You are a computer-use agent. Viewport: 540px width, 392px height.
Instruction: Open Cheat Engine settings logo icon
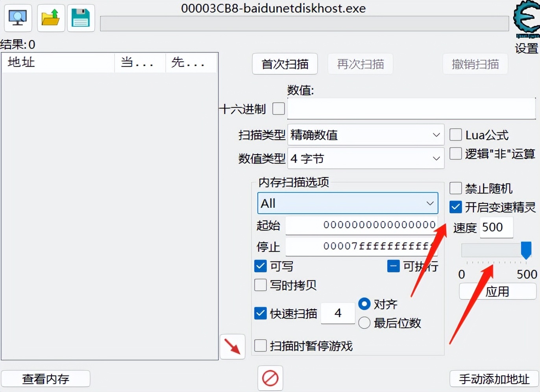tap(527, 20)
